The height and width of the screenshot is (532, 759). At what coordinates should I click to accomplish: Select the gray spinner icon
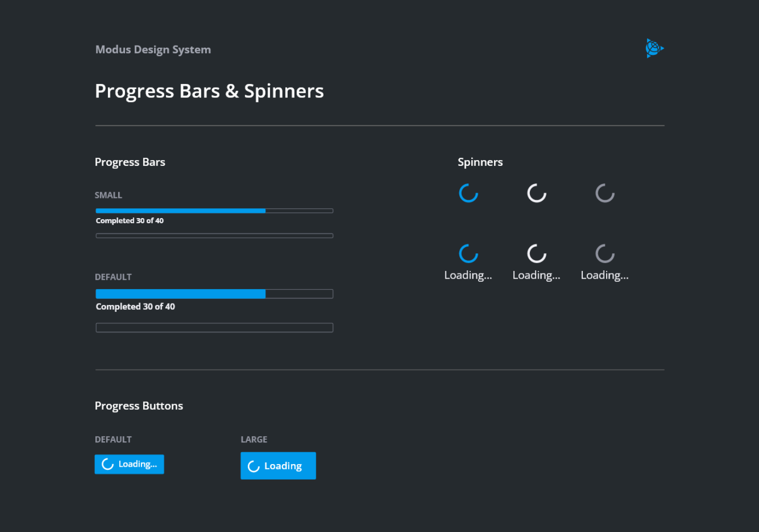[x=605, y=193]
